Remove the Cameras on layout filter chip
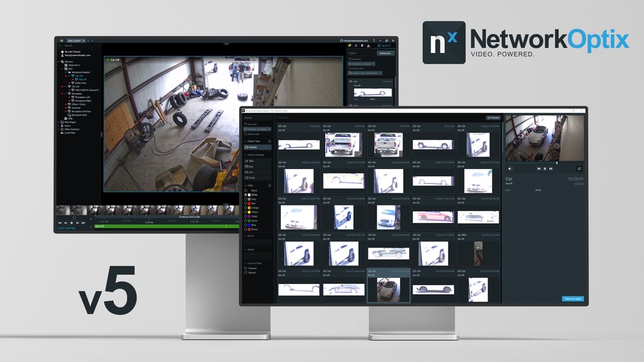 coord(269,129)
